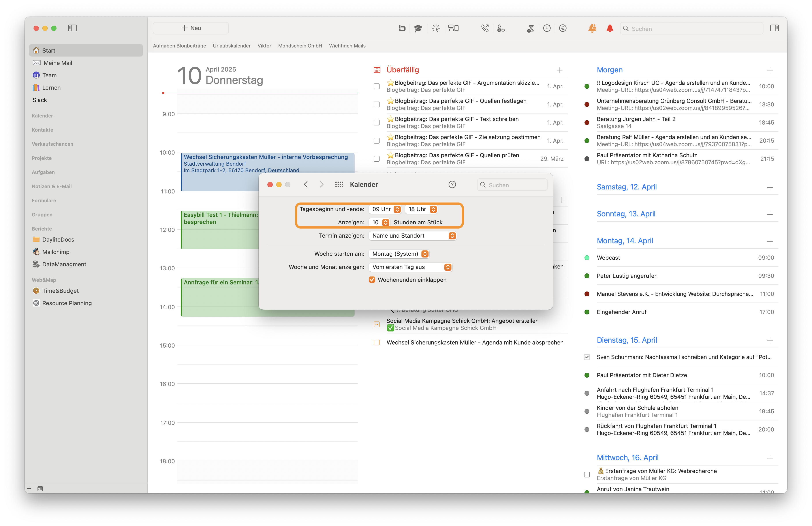Add an item to Überfällig with plus

tap(560, 70)
